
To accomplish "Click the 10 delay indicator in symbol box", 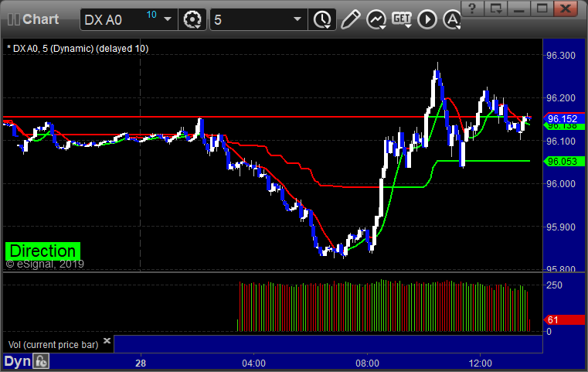I will 151,15.
